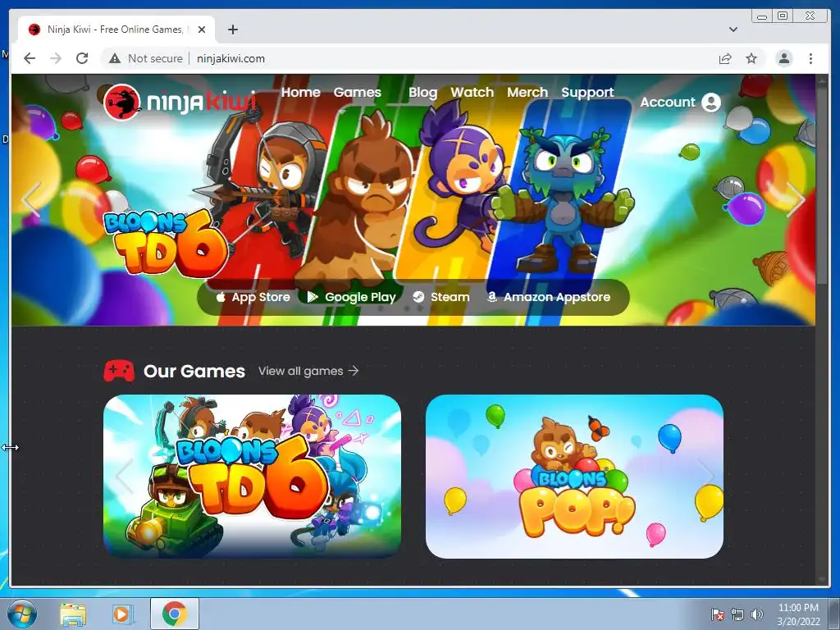This screenshot has width=840, height=630.
Task: Go forward in browser history
Action: 56,58
